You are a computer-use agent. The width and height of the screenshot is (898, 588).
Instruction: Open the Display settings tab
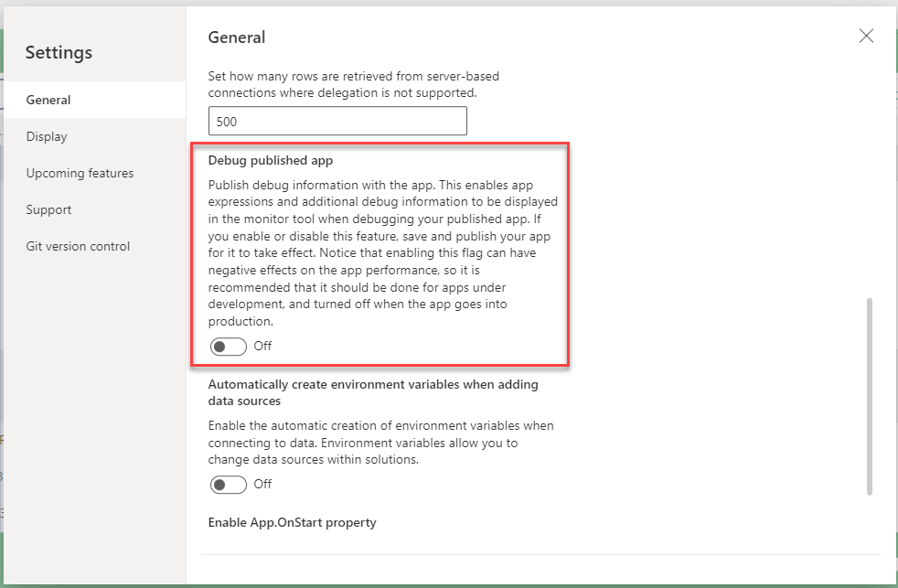click(47, 136)
